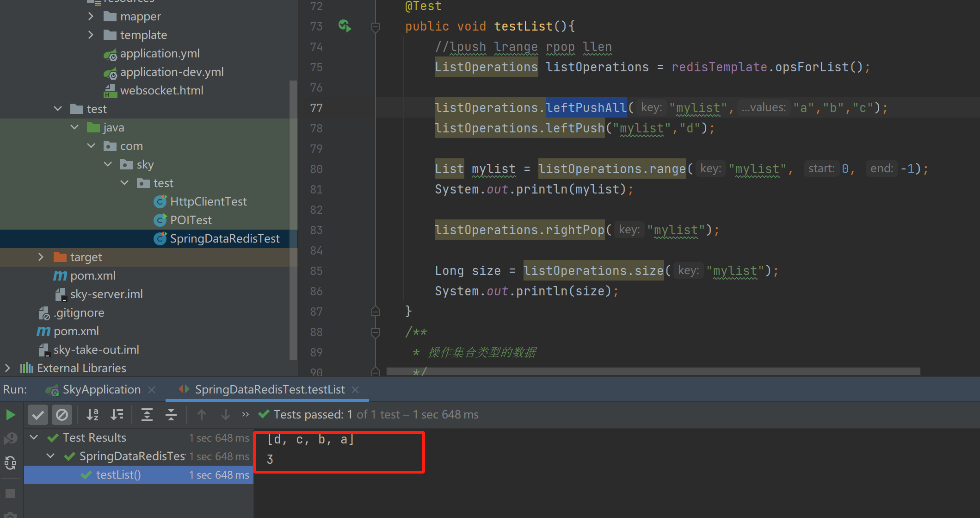Toggle Show Ignored tests filter
980x518 pixels.
(62, 415)
